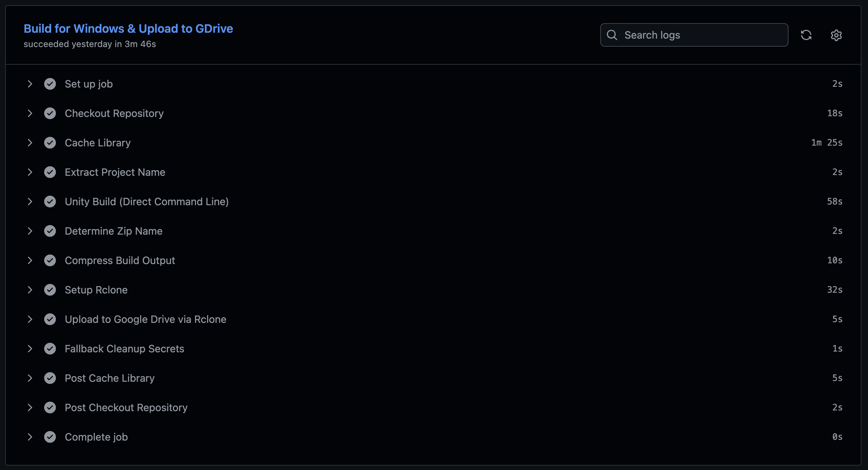Expand Fallback Cleanup Secrets chevron
Image resolution: width=868 pixels, height=470 pixels.
[x=30, y=349]
